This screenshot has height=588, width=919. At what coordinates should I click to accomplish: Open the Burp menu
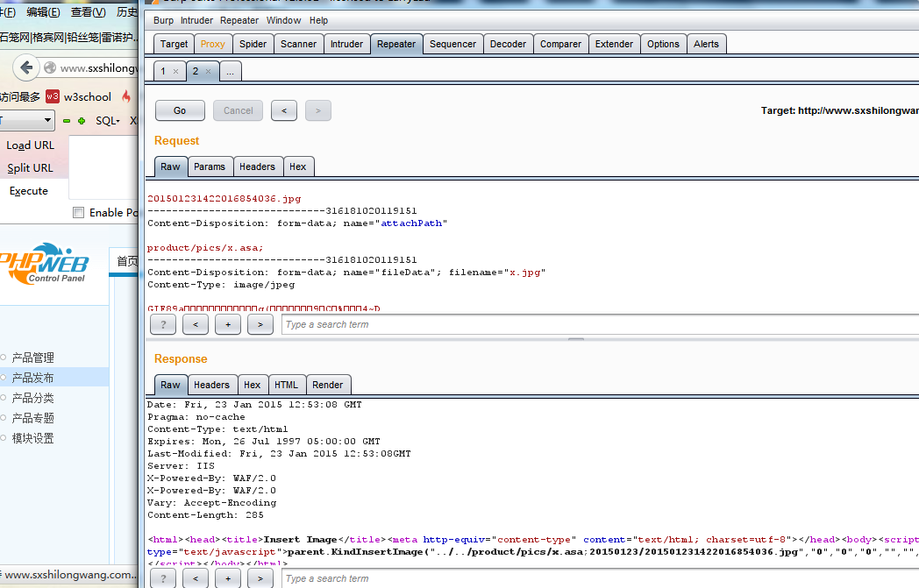163,20
